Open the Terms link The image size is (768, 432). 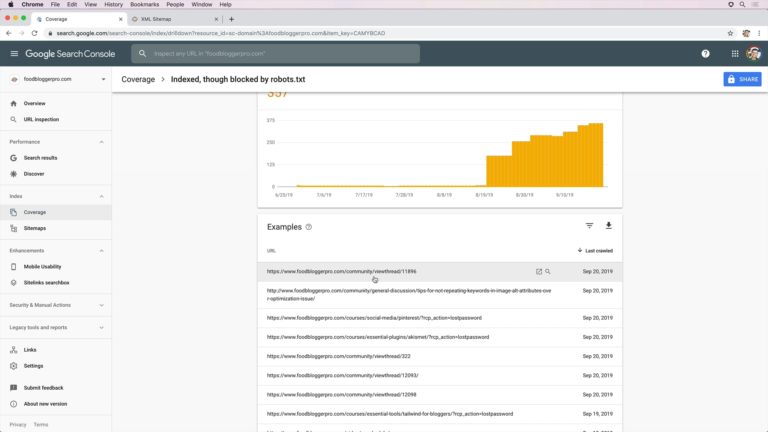[x=41, y=425]
